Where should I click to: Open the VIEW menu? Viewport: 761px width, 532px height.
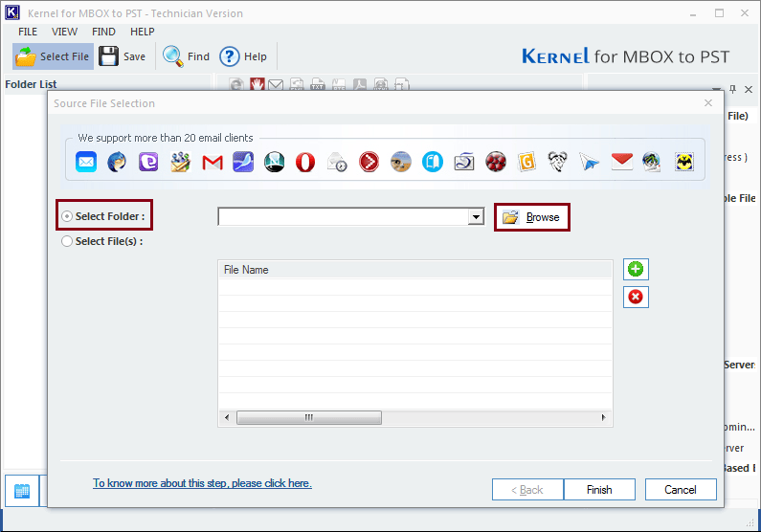point(64,32)
